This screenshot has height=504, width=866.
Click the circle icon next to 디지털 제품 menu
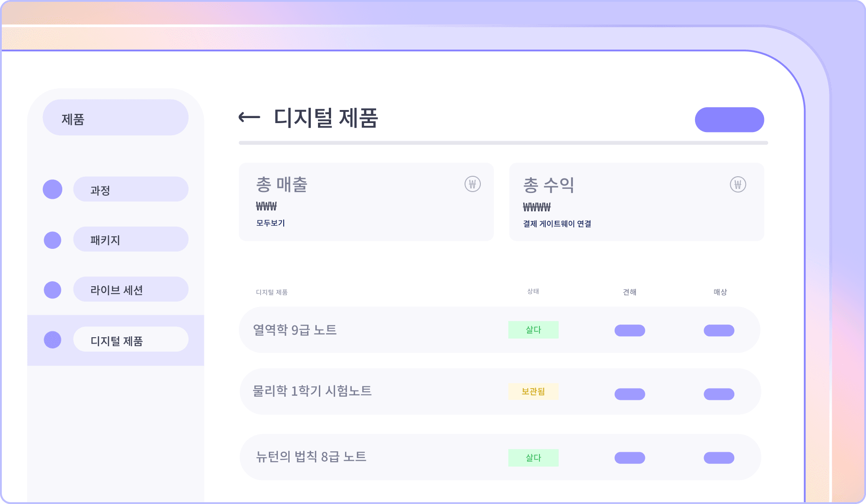[x=52, y=340]
